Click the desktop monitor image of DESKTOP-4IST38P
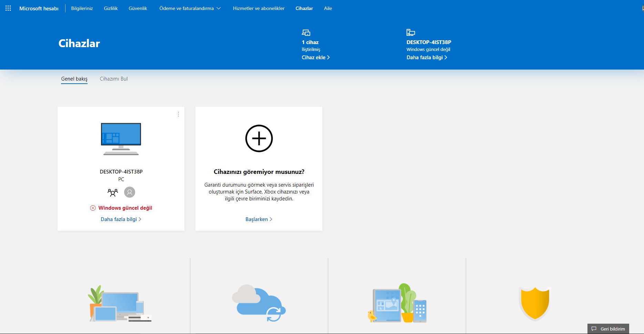This screenshot has height=334, width=644. [x=121, y=139]
